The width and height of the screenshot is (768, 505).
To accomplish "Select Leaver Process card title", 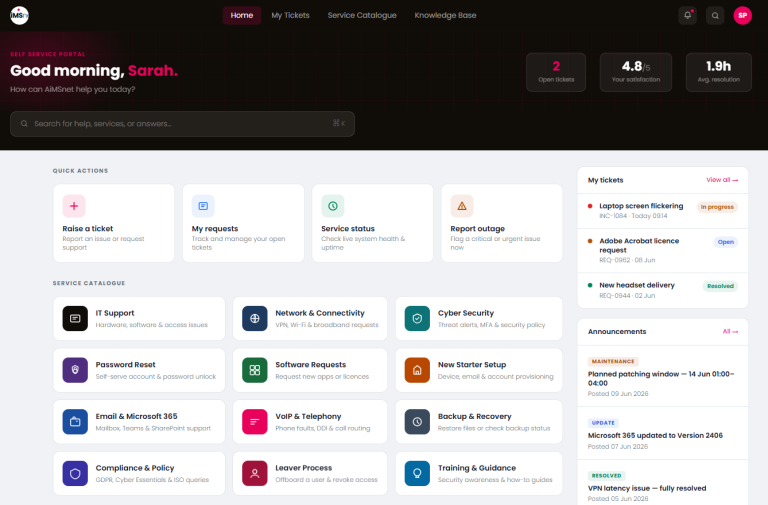I will point(304,468).
